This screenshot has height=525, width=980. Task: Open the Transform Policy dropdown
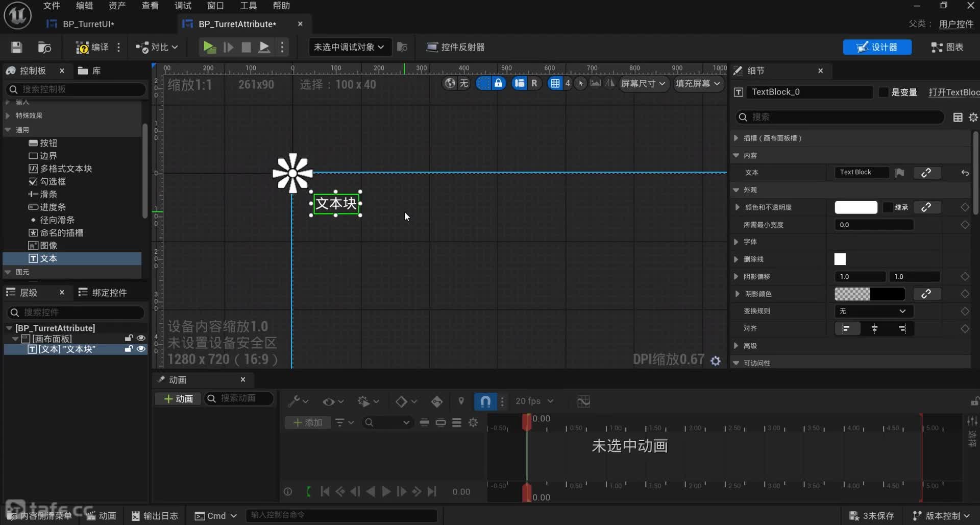[x=873, y=311]
